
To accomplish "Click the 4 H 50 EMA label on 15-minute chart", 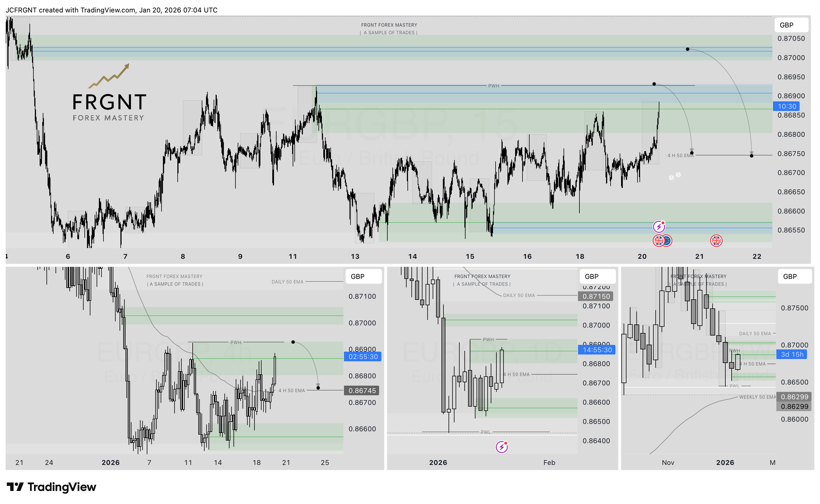I will click(680, 155).
